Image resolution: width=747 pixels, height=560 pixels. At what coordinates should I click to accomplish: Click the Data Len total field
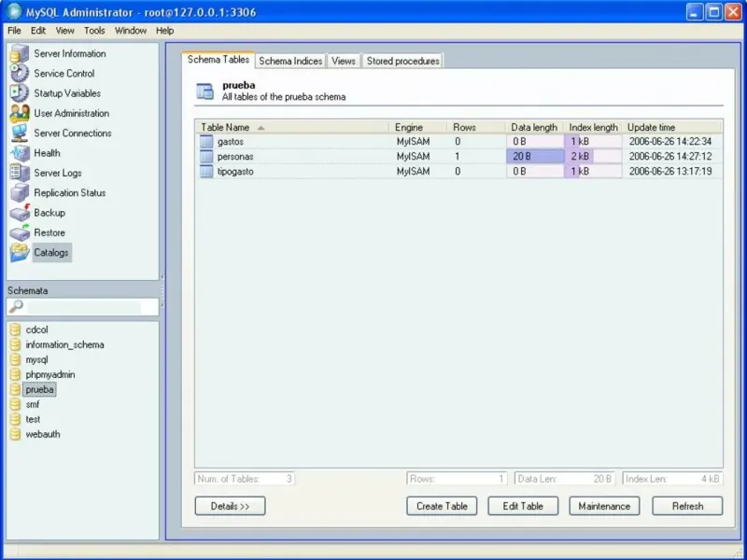point(565,479)
